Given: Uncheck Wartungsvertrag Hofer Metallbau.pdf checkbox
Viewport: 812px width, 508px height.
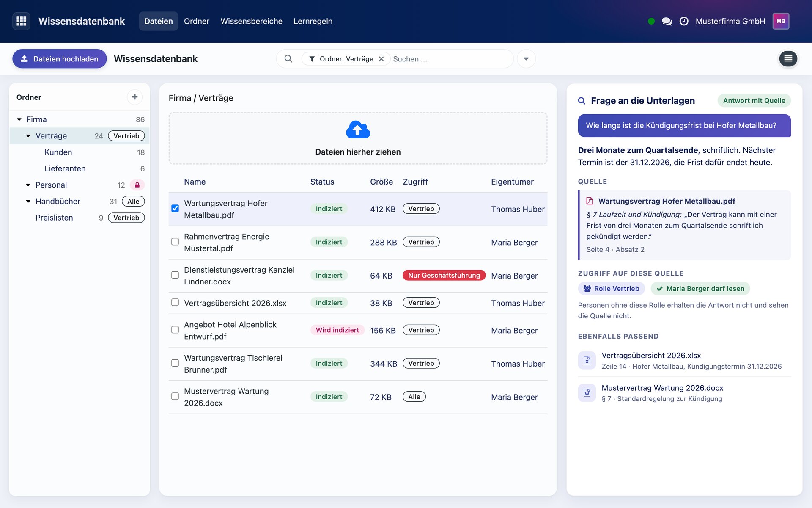Looking at the screenshot, I should 175,208.
